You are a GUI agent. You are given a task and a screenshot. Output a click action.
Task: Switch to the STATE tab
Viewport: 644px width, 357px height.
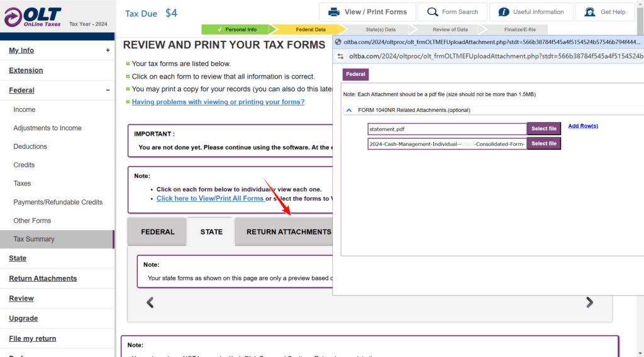click(x=211, y=232)
